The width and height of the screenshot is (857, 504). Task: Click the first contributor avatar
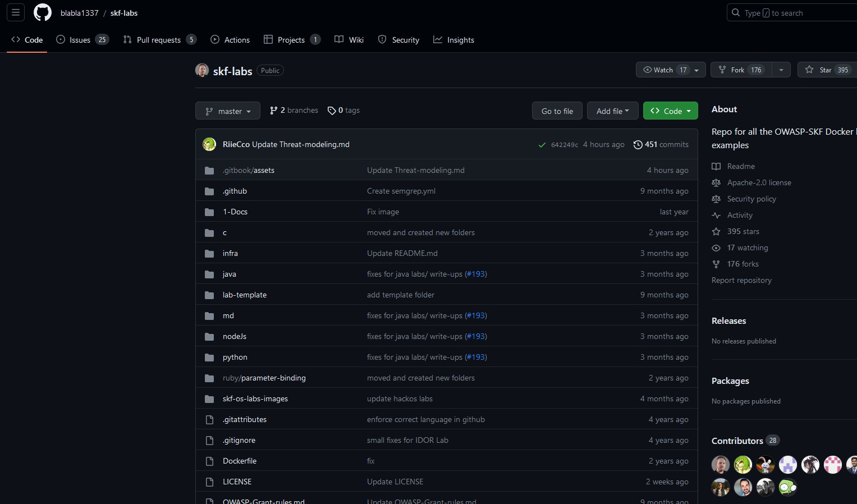[x=721, y=465]
